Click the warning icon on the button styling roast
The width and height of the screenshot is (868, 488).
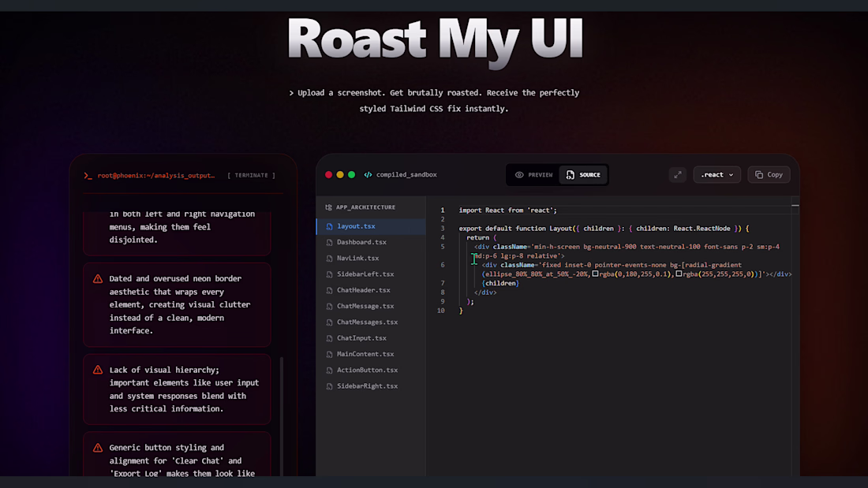pyautogui.click(x=98, y=448)
